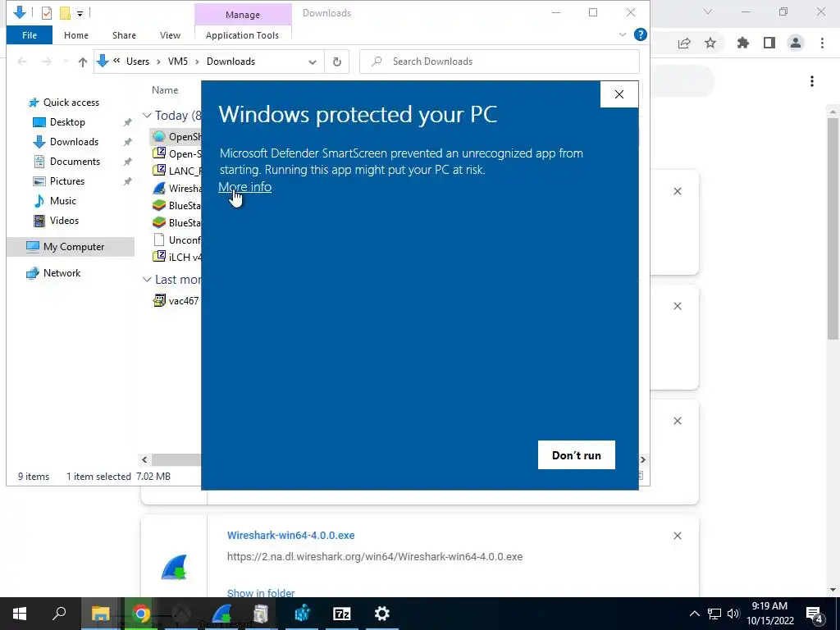Open Settings gear in the taskbar
This screenshot has height=630, width=840.
pos(382,614)
